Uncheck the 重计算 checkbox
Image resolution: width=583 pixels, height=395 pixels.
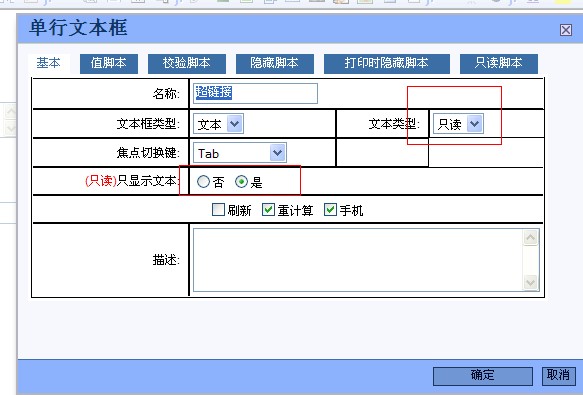coord(268,210)
